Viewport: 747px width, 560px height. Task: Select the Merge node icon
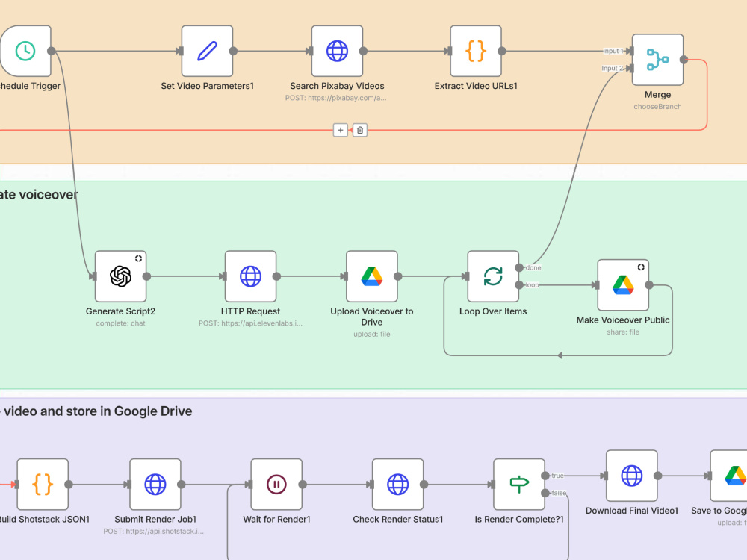(658, 60)
